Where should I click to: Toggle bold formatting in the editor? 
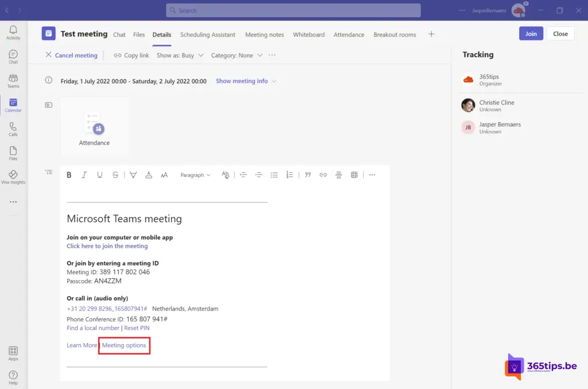coord(69,175)
